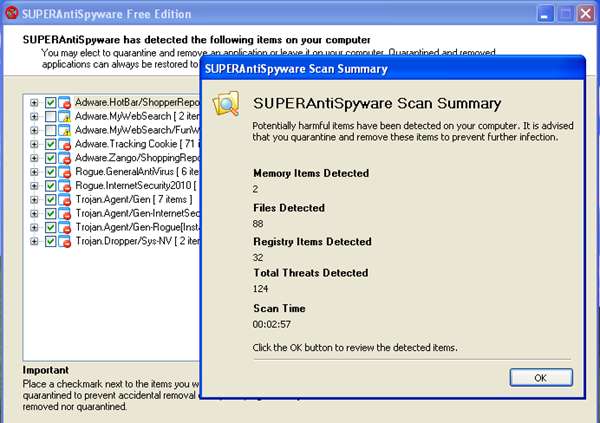Select the Rogue.InternetSecurity2010 entry text
Image resolution: width=600 pixels, height=423 pixels.
pyautogui.click(x=137, y=185)
